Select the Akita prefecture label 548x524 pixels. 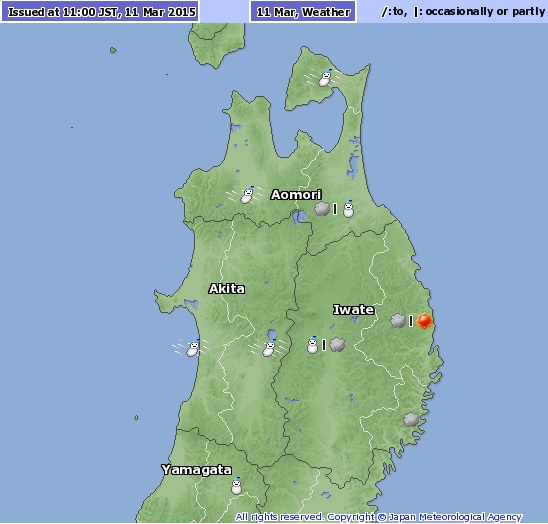click(x=227, y=289)
